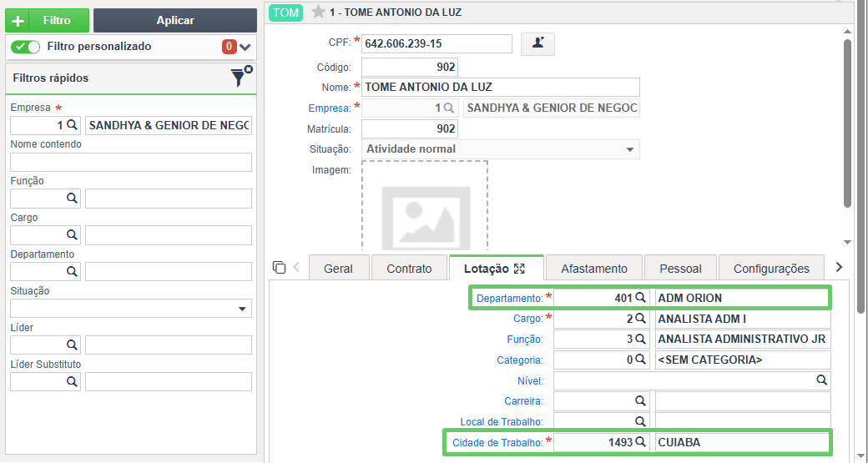This screenshot has width=868, height=463.
Task: Click the green TOM record badge
Action: pyautogui.click(x=285, y=13)
